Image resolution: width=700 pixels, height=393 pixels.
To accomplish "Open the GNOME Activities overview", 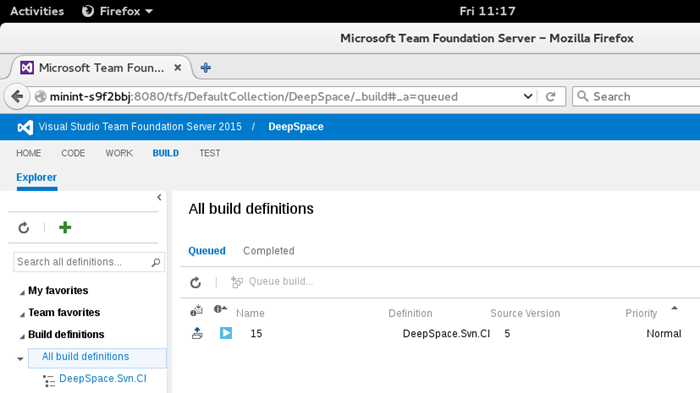I will (37, 11).
